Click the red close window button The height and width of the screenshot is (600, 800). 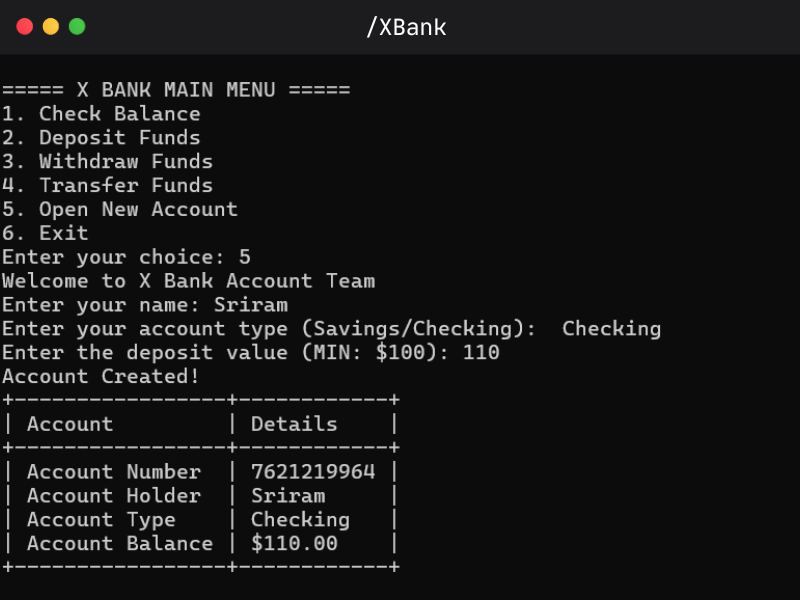25,27
